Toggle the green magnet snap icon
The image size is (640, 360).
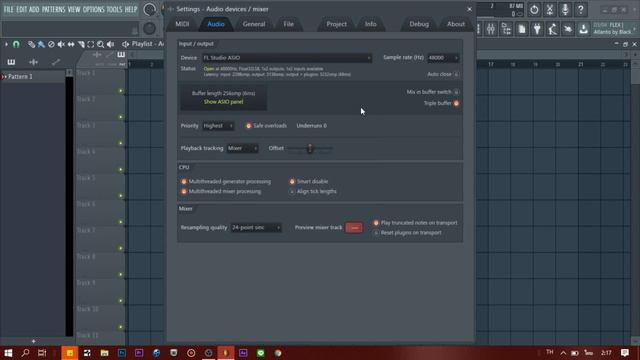pos(16,44)
